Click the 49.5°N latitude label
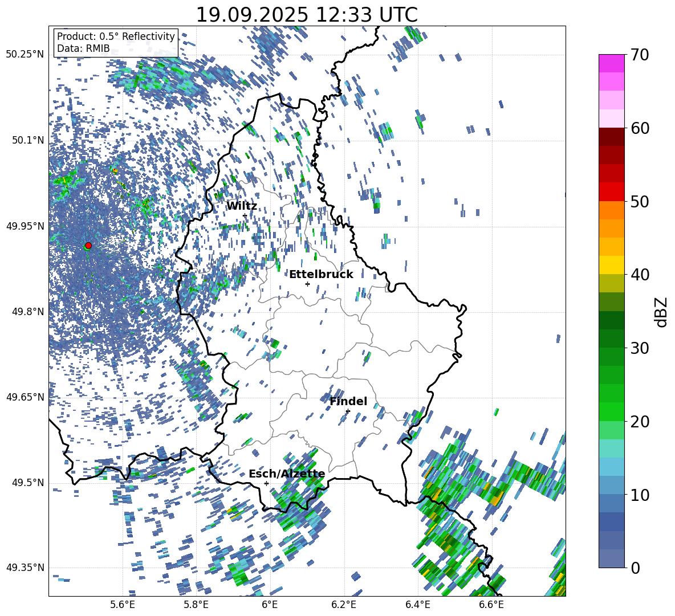 click(27, 483)
